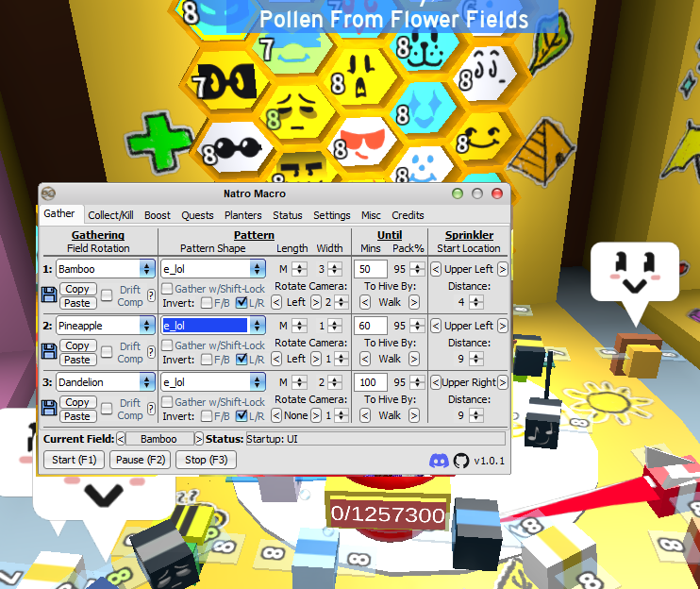Open the GitHub link icon
The width and height of the screenshot is (700, 589).
(461, 461)
